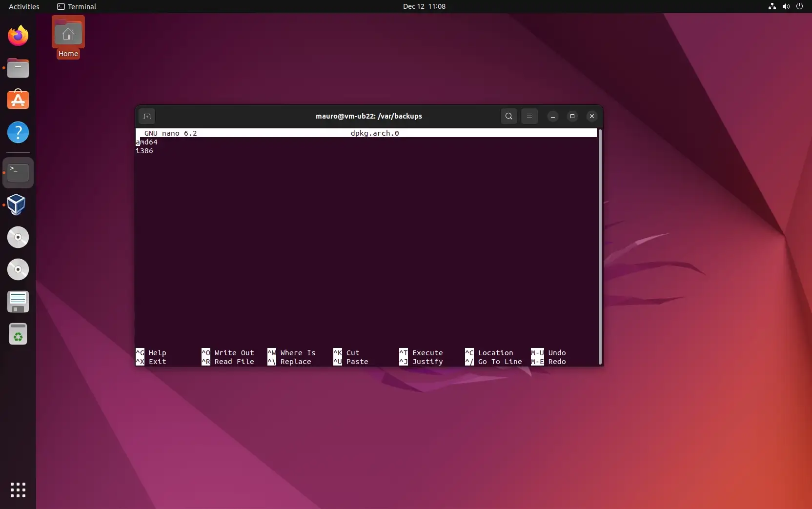This screenshot has height=509, width=812.
Task: Launch VirtualBox from the dock
Action: pos(18,205)
